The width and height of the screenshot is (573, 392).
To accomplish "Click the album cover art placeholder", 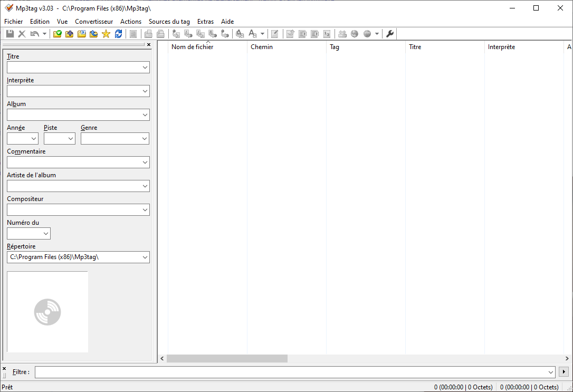I will click(47, 312).
